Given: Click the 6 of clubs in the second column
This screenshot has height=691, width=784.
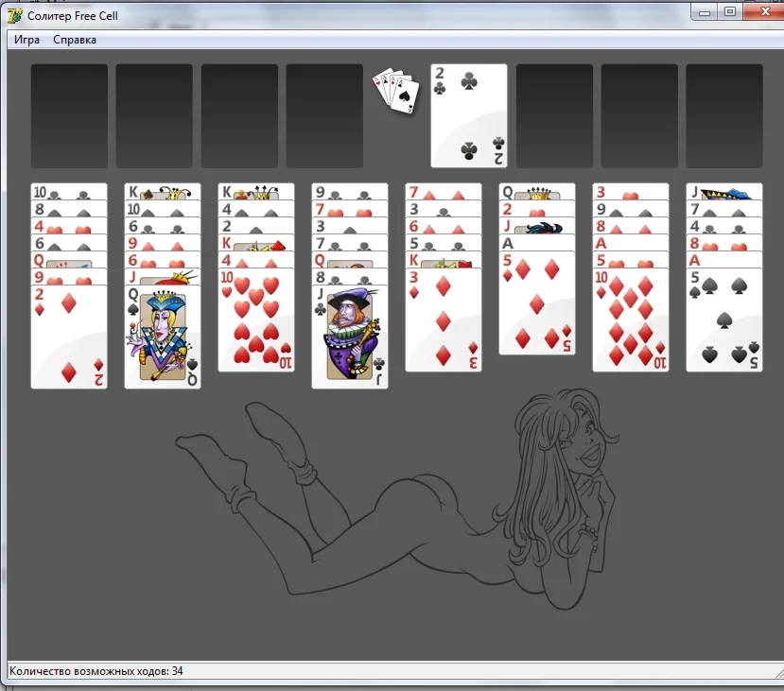Looking at the screenshot, I should click(163, 226).
